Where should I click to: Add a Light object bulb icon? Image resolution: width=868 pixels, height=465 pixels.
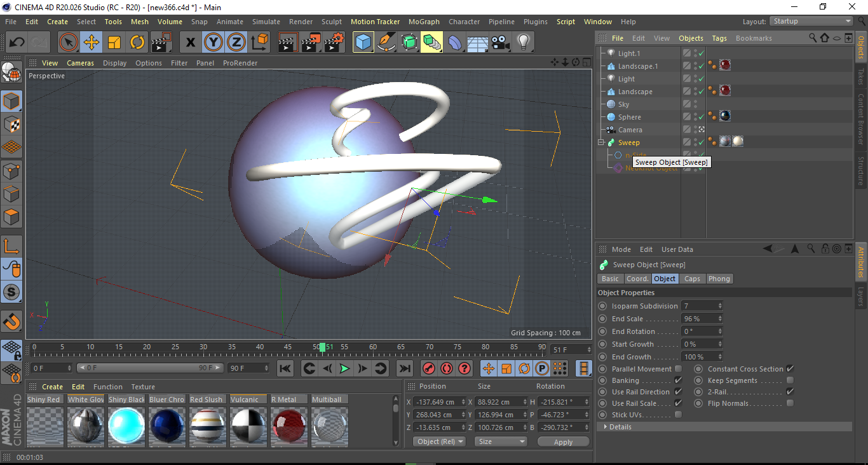point(524,43)
